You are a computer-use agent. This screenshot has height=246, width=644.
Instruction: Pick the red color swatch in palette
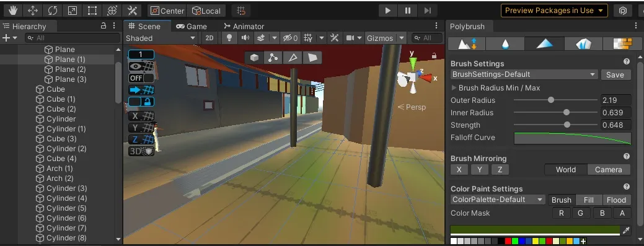click(x=508, y=241)
